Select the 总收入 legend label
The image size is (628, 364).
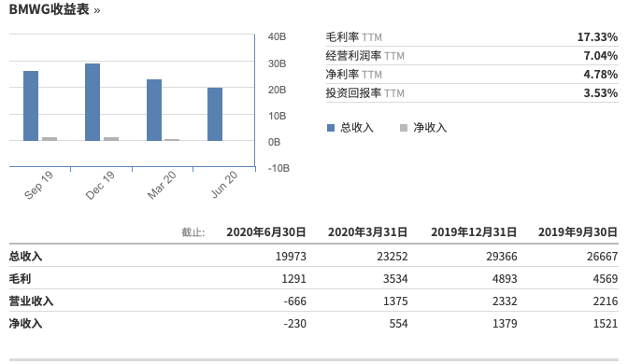[x=357, y=128]
